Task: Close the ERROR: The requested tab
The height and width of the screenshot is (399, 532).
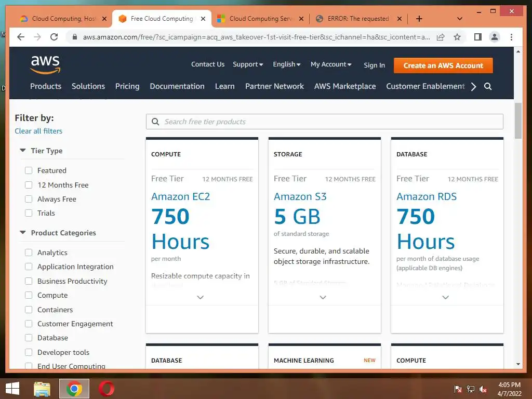Action: [400, 19]
